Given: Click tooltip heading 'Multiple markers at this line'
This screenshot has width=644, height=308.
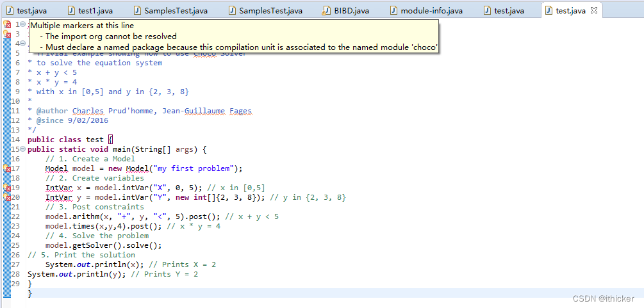Looking at the screenshot, I should tap(82, 26).
